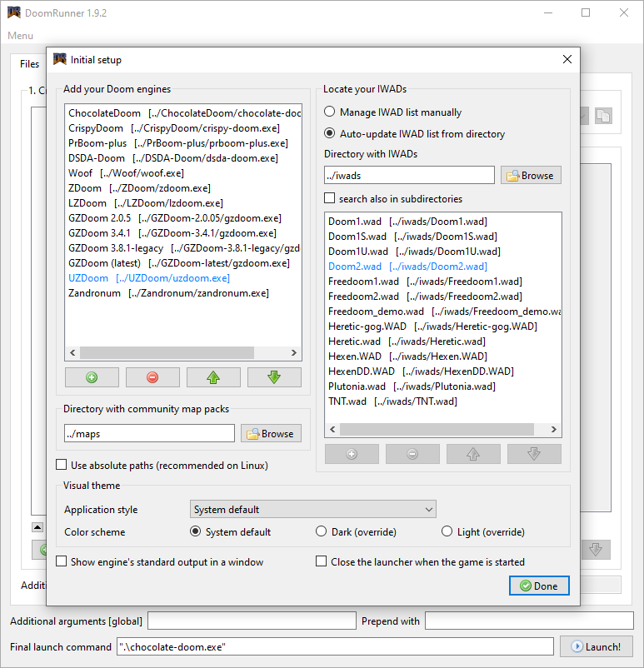Click the disabled move IWAD up arrow

[x=473, y=454]
